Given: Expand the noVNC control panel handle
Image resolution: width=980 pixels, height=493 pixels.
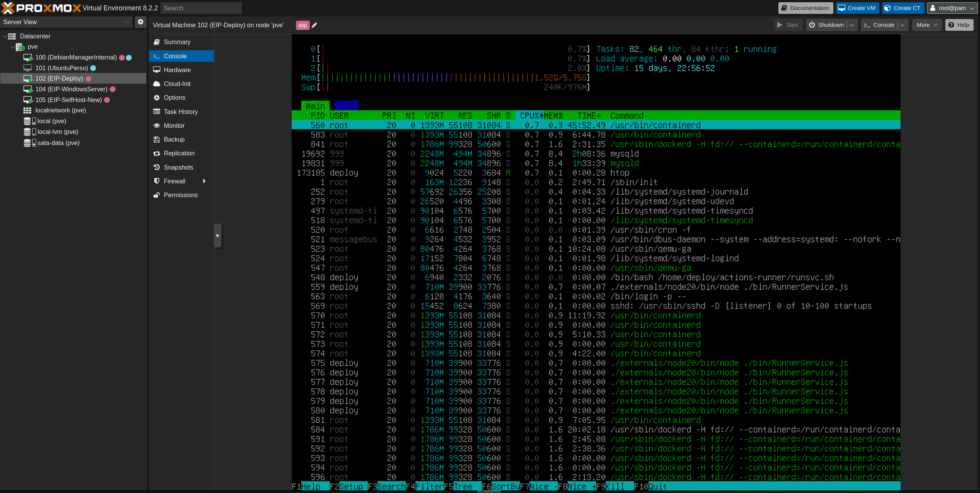Looking at the screenshot, I should tap(218, 236).
